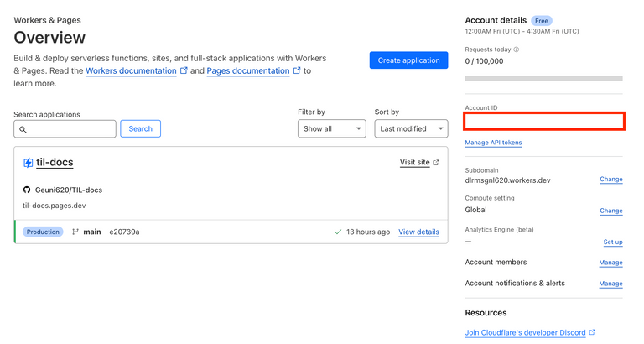Click the external-link icon after Workers documentation

(x=184, y=70)
